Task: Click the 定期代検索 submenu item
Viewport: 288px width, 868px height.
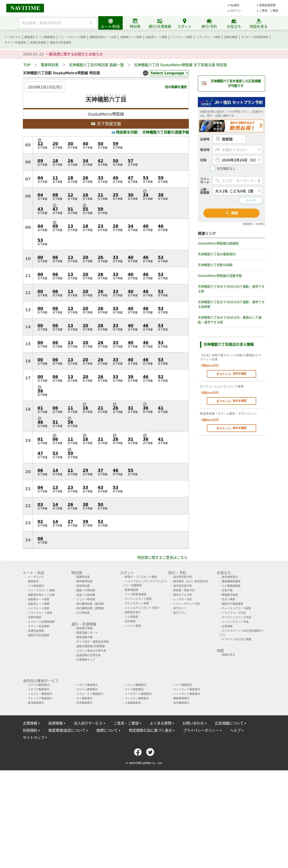Action: 231,37
